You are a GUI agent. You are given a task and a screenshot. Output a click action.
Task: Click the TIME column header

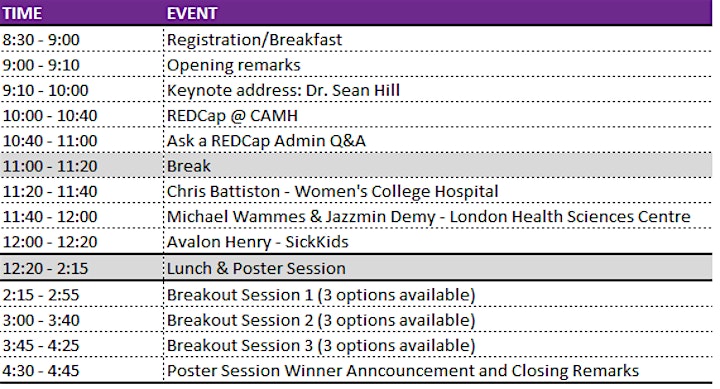tap(22, 13)
